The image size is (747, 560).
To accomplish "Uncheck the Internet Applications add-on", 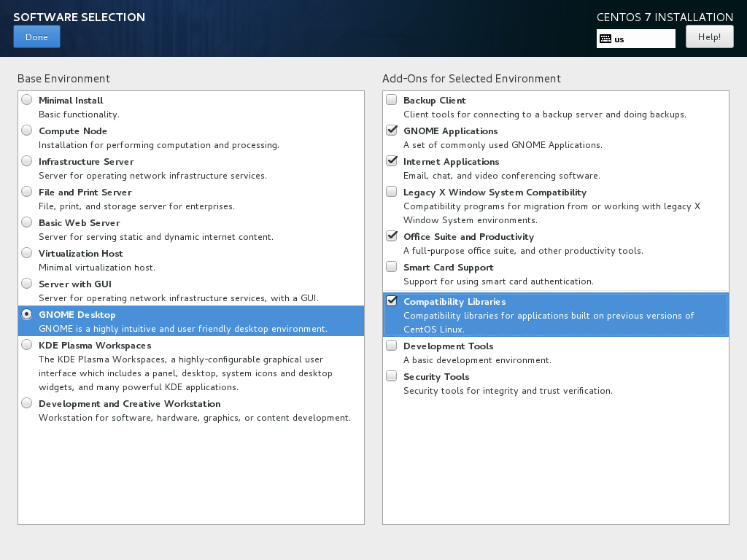I will tap(391, 160).
